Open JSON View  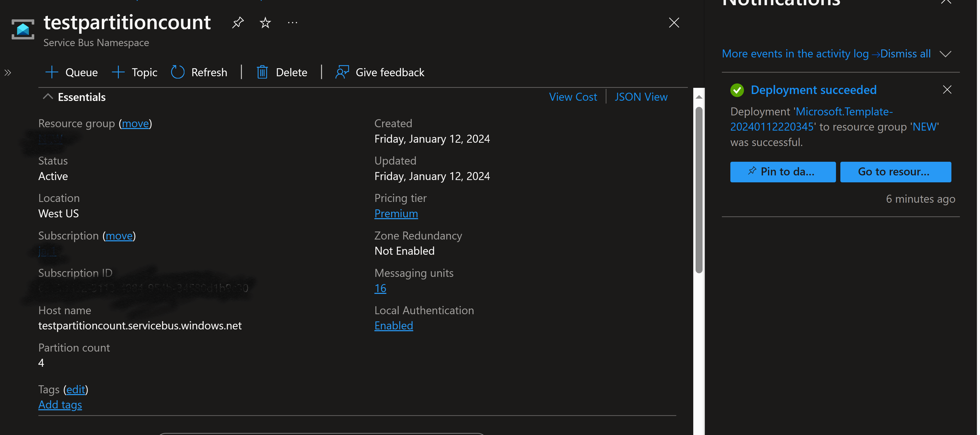click(641, 97)
